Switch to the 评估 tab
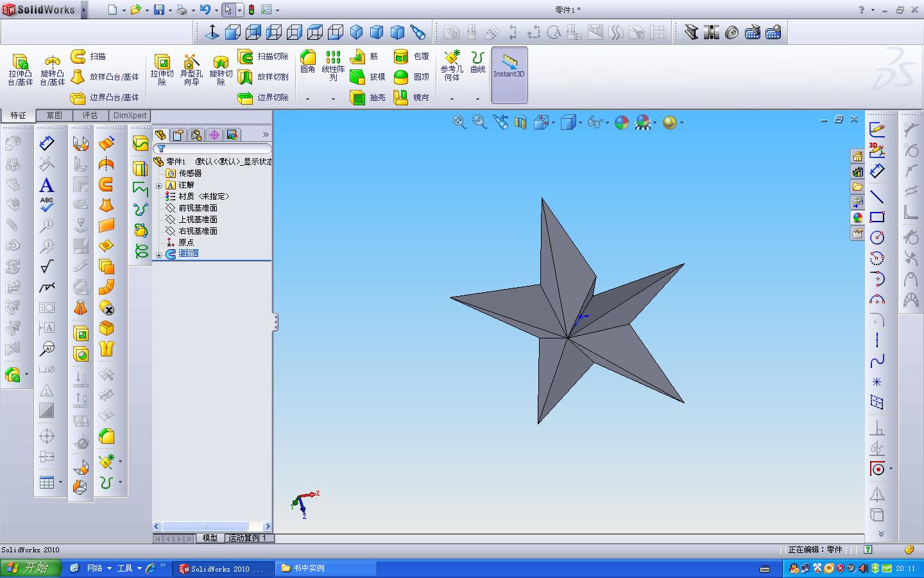The image size is (924, 578). click(90, 116)
